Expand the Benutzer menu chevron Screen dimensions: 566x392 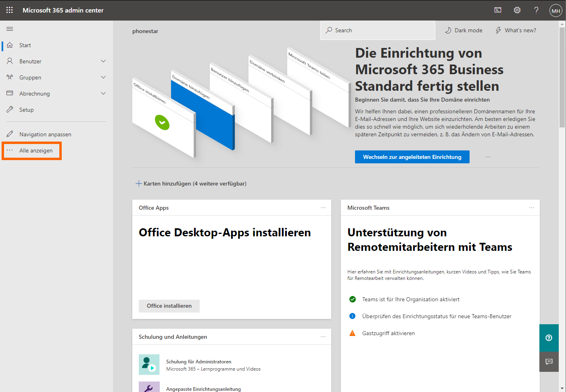(103, 61)
